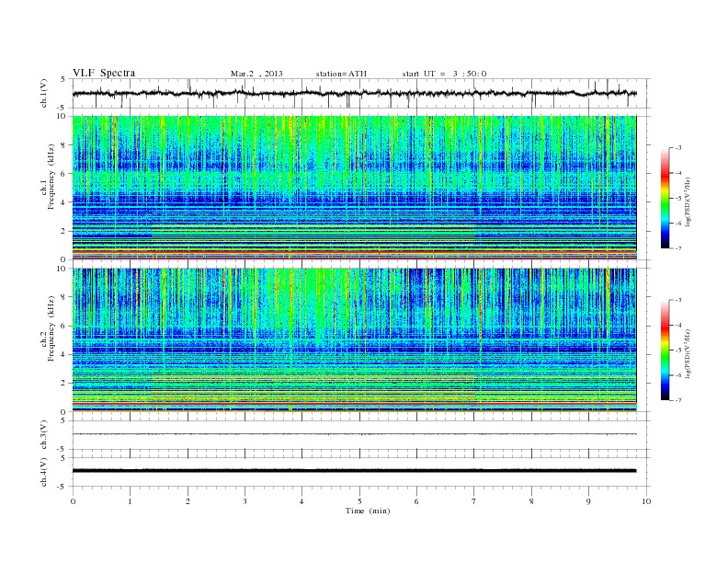Click the ch.1 frequency tick label "6"
The width and height of the screenshot is (728, 563).
(x=64, y=174)
